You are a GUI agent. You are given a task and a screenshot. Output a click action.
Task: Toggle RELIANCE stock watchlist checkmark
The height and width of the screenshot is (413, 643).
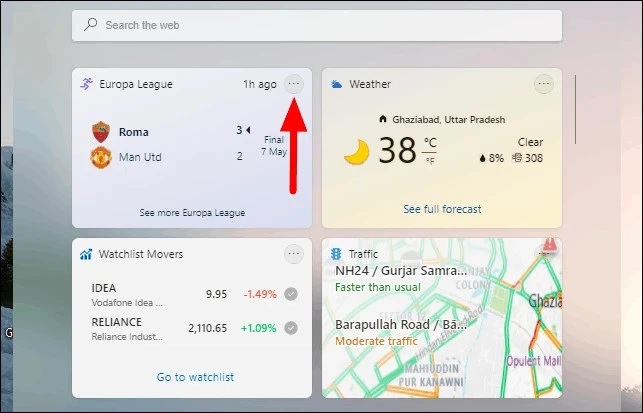(291, 328)
